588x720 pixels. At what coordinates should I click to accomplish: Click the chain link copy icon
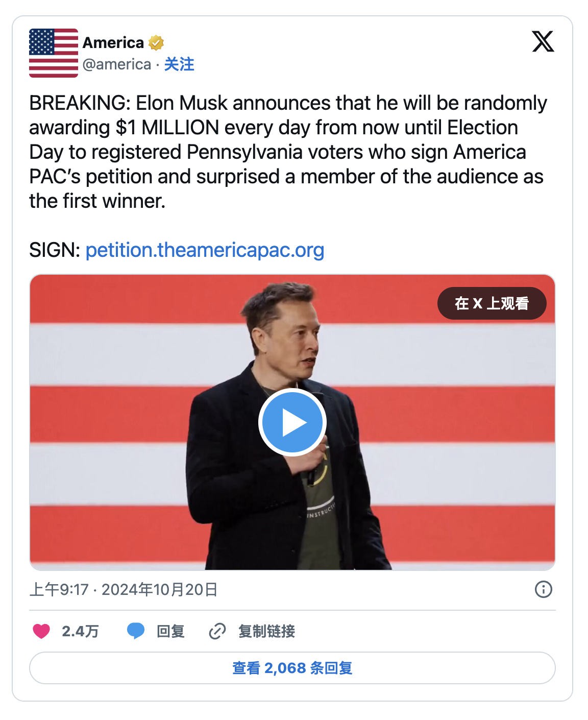pyautogui.click(x=217, y=631)
